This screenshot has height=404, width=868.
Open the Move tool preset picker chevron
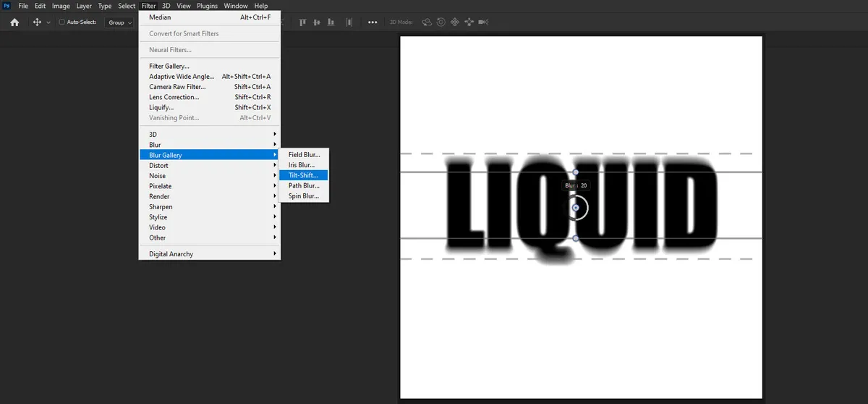pyautogui.click(x=48, y=22)
